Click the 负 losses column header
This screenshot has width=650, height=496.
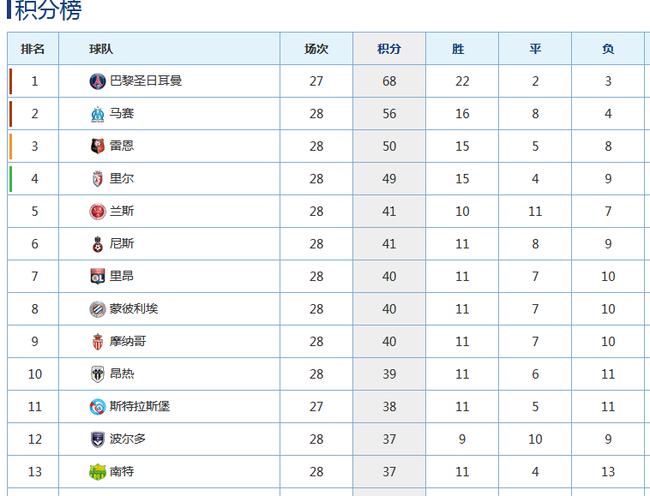point(608,49)
